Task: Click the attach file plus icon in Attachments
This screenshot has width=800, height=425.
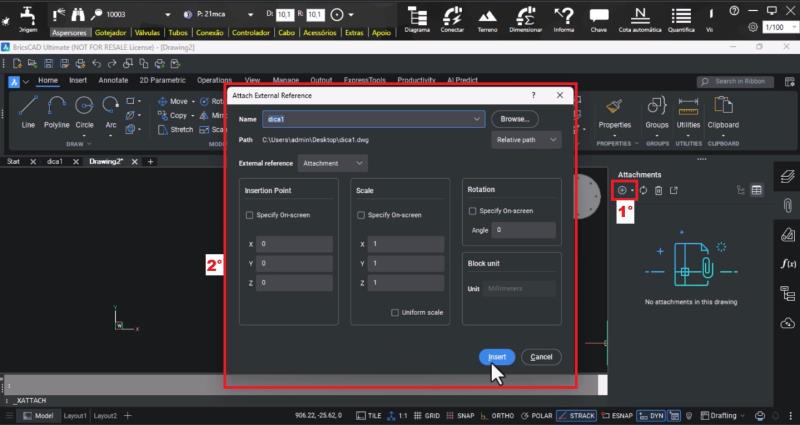Action: point(622,190)
